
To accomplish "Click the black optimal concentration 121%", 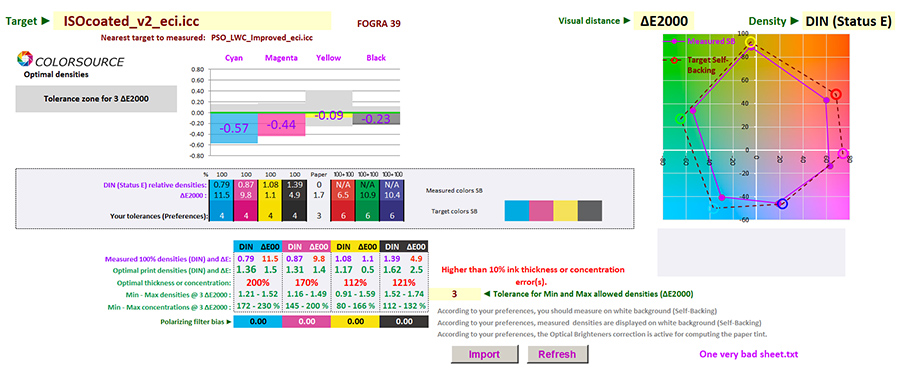I will (x=404, y=283).
